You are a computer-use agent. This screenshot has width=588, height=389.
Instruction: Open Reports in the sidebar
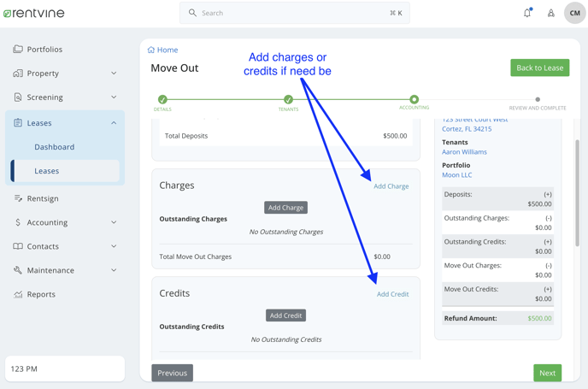[x=41, y=294]
